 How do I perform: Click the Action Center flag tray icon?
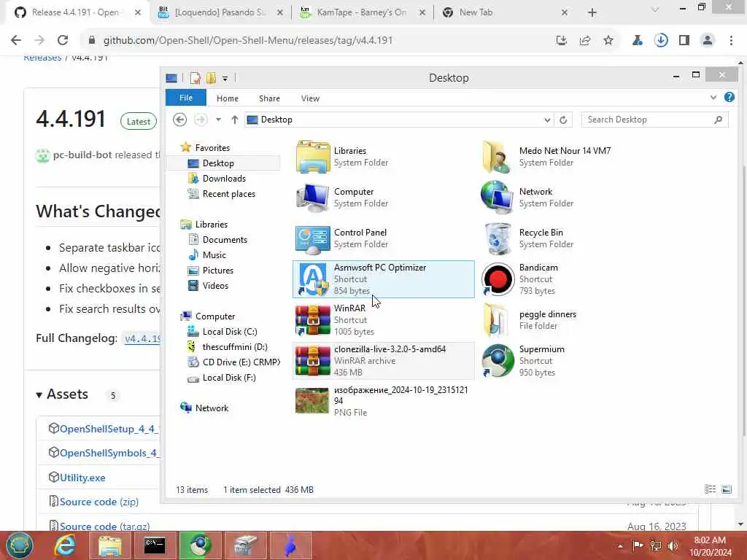(x=638, y=545)
